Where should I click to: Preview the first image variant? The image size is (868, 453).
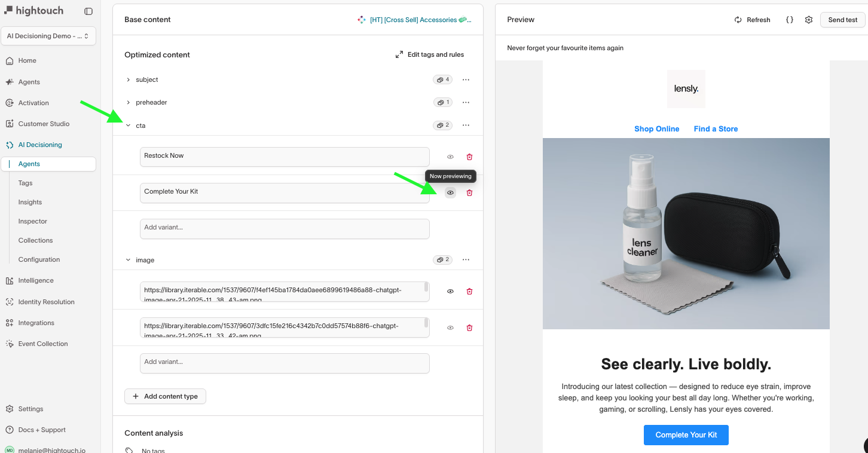coord(450,291)
